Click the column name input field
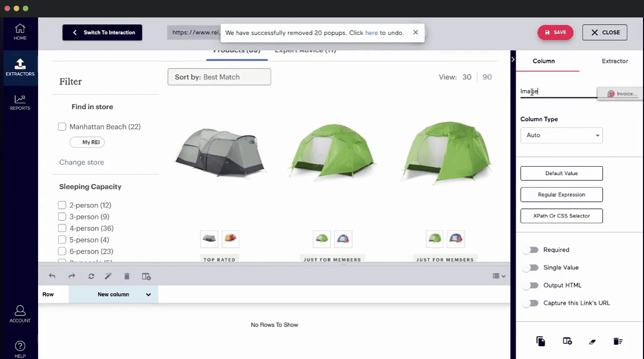This screenshot has height=359, width=644. click(x=559, y=92)
